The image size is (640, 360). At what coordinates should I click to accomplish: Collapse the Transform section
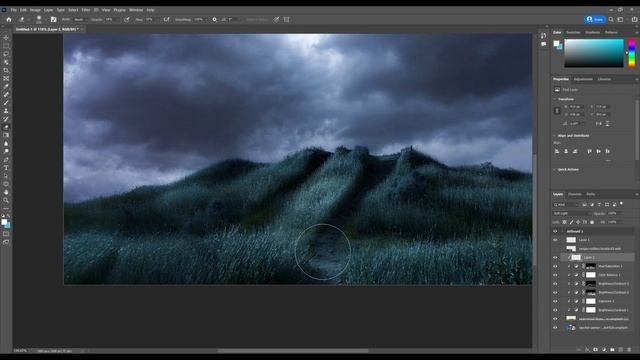pos(554,99)
